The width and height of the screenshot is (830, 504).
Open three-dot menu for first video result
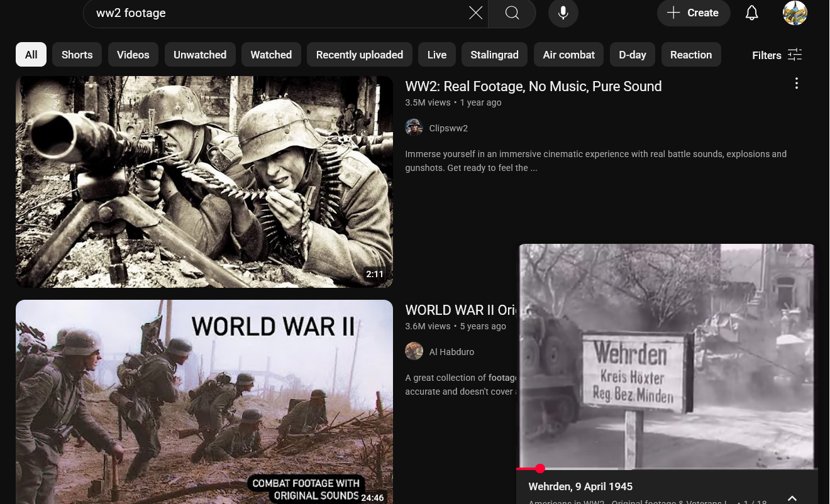pos(796,84)
